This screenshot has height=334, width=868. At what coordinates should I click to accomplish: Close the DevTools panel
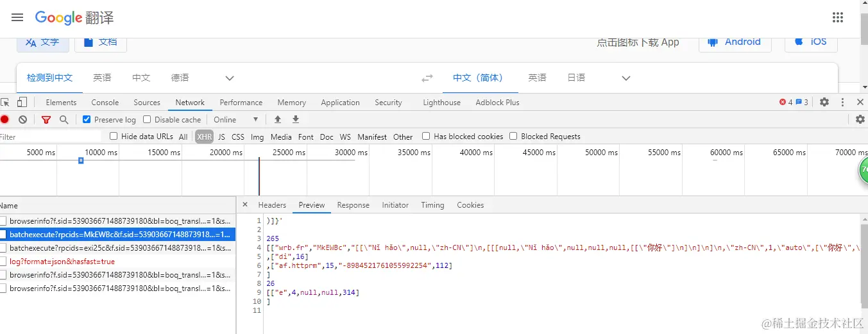click(x=860, y=102)
